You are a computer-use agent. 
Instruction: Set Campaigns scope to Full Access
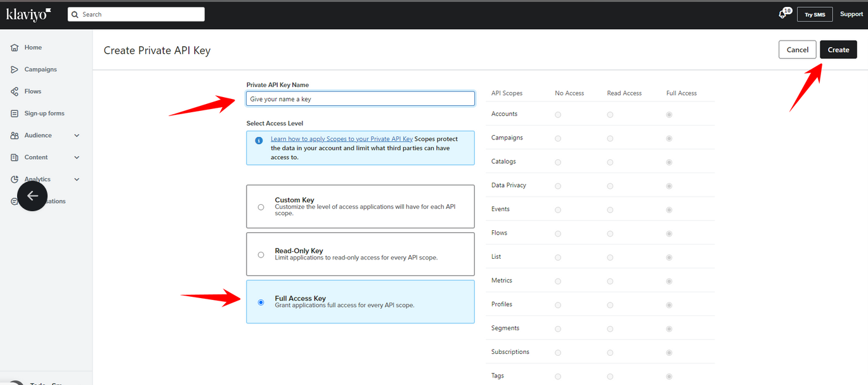pyautogui.click(x=670, y=138)
